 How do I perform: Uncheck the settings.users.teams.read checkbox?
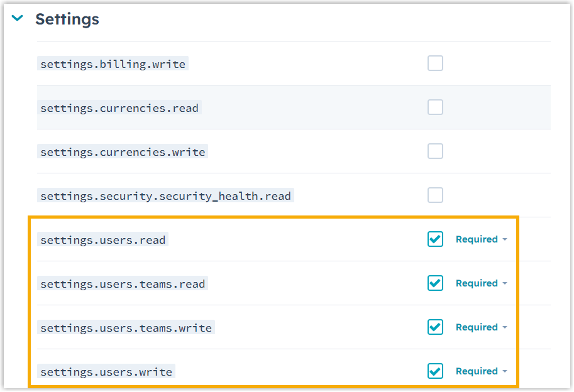(x=435, y=283)
